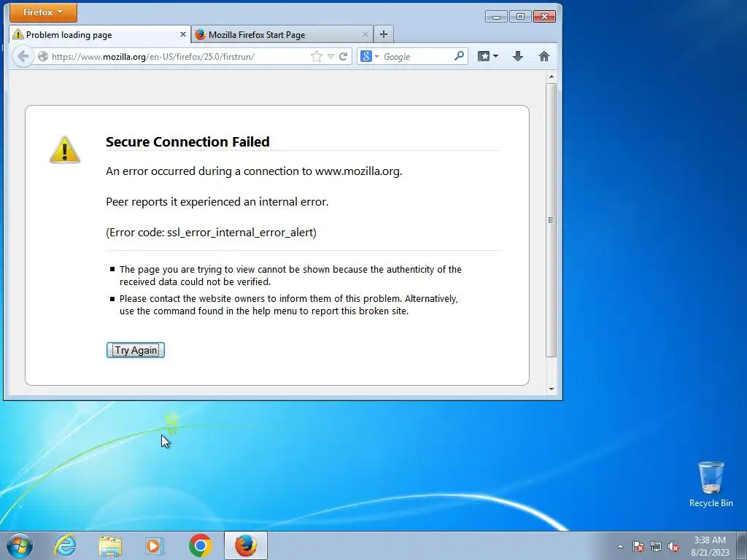Open the Windows Start menu

click(20, 545)
